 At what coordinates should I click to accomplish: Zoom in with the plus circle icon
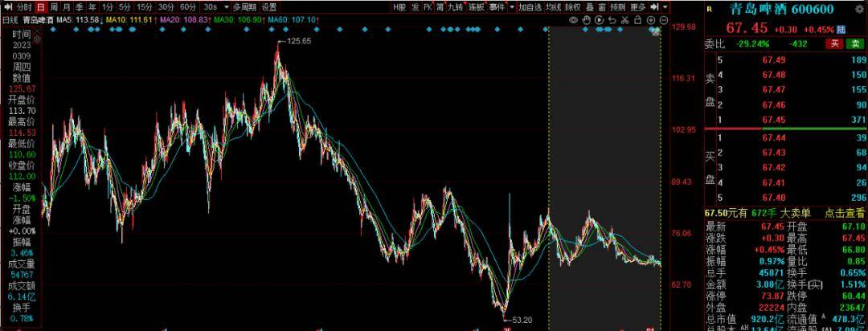tap(651, 20)
